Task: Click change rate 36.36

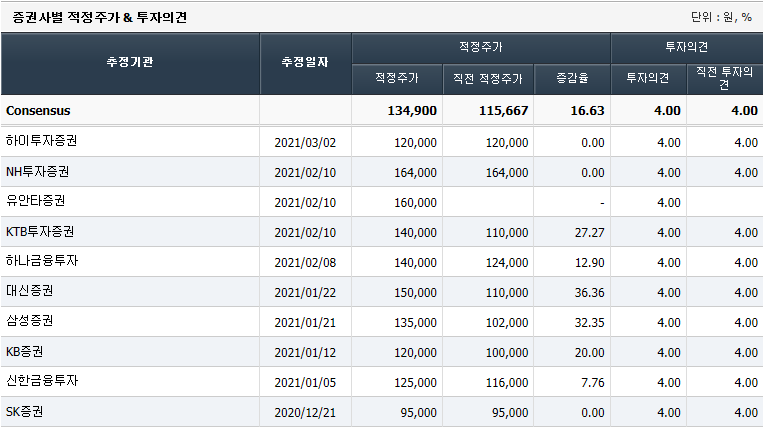Action: (589, 293)
